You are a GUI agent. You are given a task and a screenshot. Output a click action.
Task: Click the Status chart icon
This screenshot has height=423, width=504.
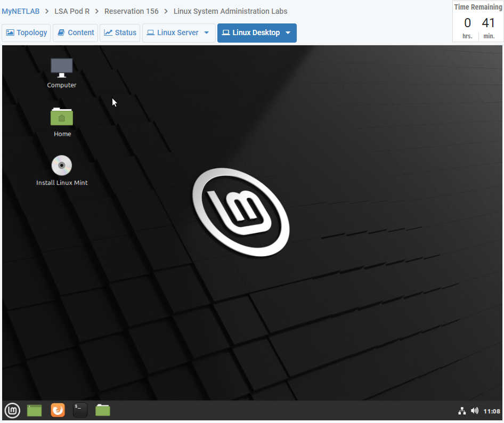pos(108,32)
